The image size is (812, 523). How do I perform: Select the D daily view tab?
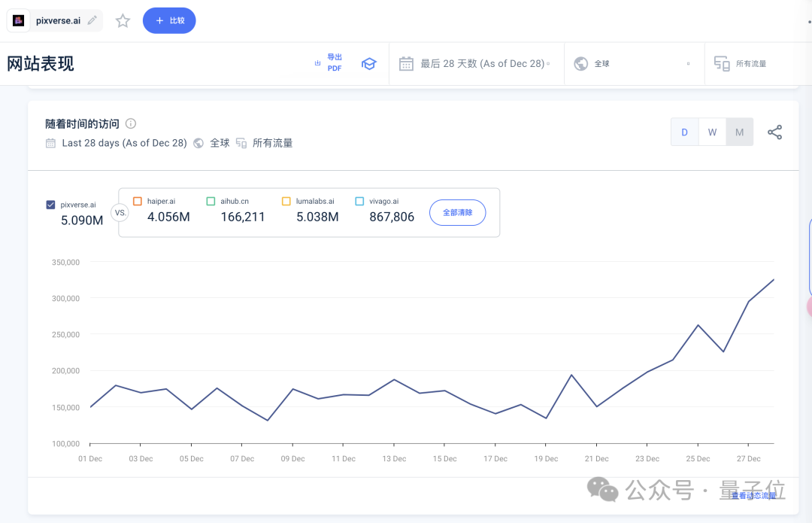(685, 132)
